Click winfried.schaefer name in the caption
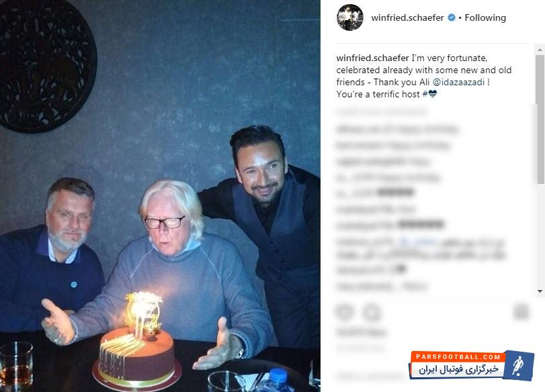Screen dimensions: 545x392 (x=372, y=58)
